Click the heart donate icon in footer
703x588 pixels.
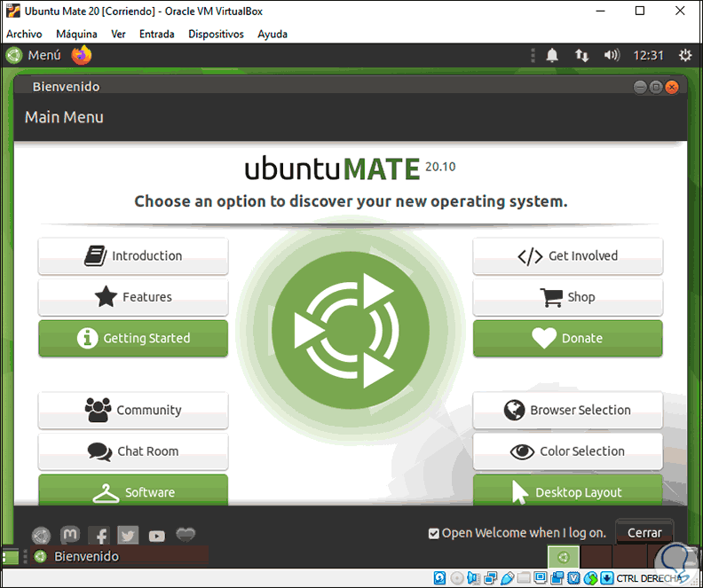[186, 534]
